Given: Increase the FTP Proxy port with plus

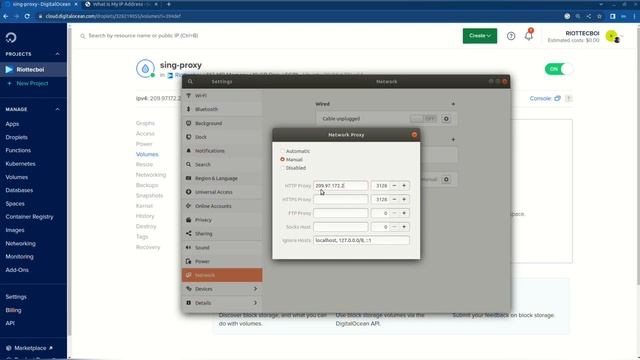Looking at the screenshot, I should click(x=404, y=213).
